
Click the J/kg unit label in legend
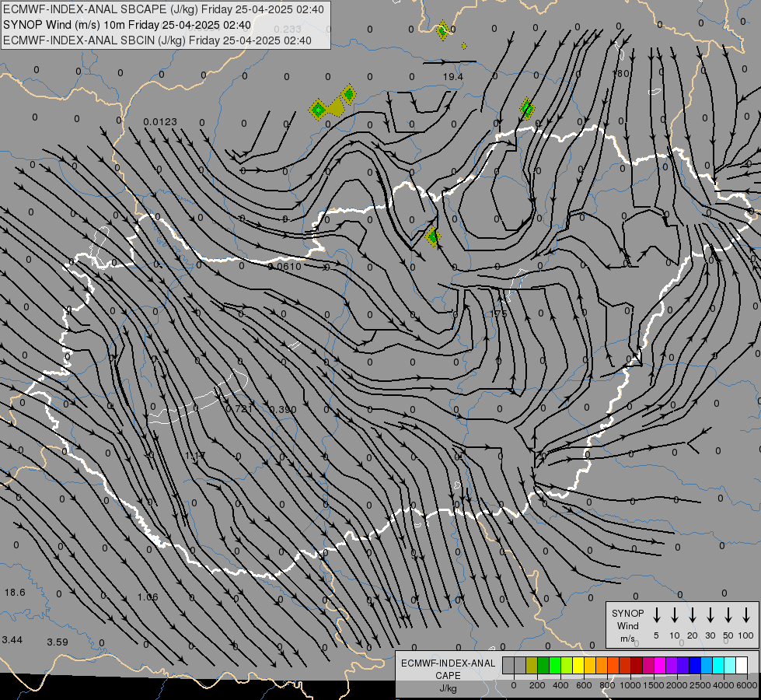pyautogui.click(x=448, y=688)
